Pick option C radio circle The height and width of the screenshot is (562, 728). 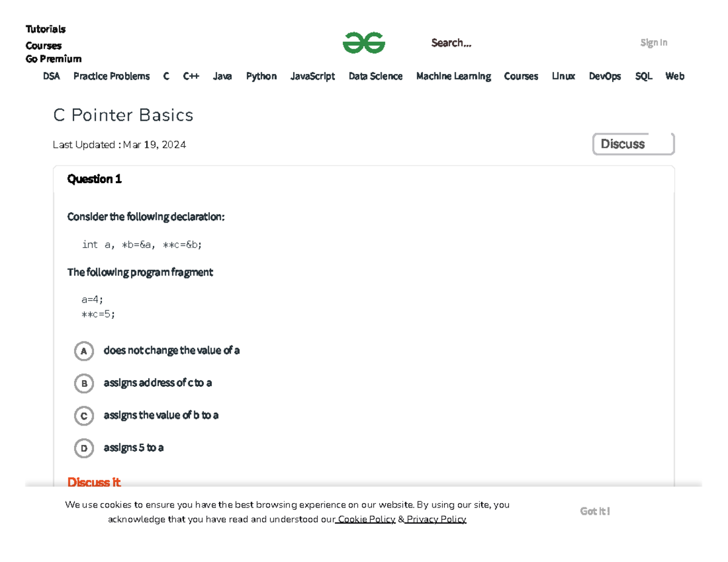click(84, 416)
